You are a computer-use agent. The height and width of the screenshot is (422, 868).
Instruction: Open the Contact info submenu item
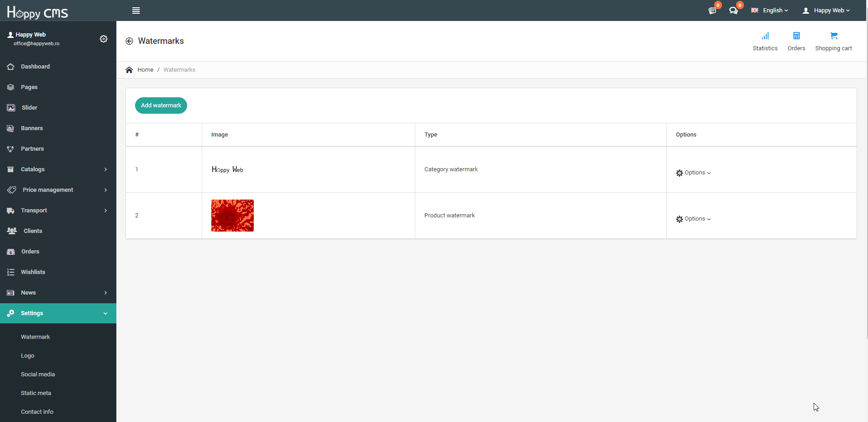tap(37, 412)
